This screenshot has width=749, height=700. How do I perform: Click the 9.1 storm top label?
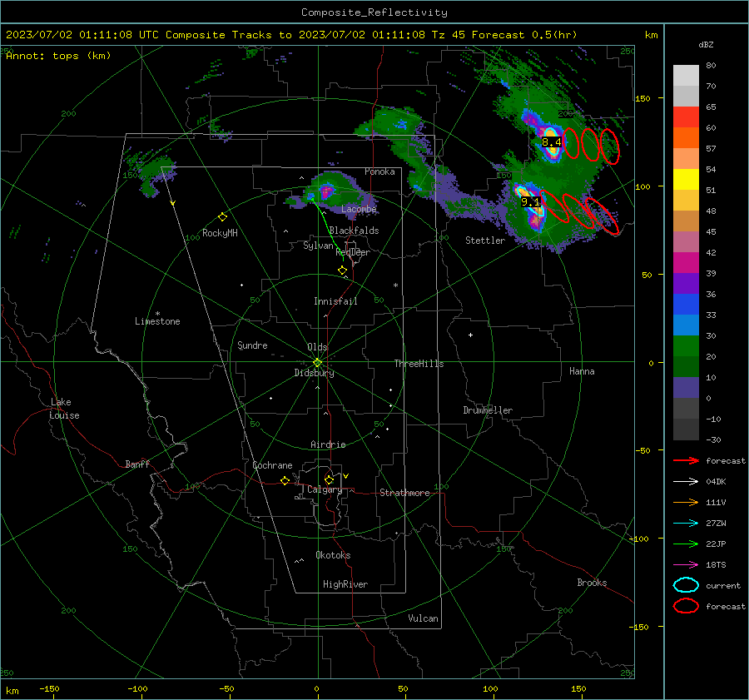530,201
